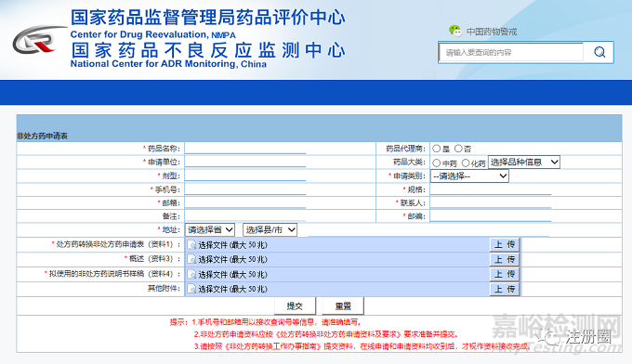The height and width of the screenshot is (364, 632).
Task: Focus the 药品名称 input field
Action: click(245, 149)
